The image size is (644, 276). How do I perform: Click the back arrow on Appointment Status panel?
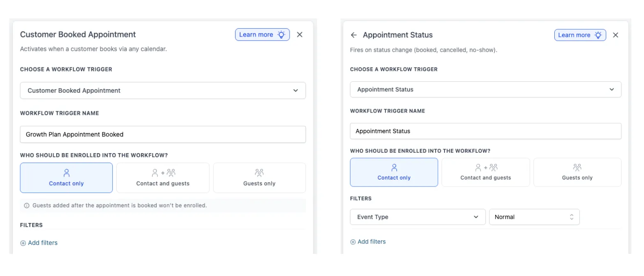pyautogui.click(x=354, y=35)
